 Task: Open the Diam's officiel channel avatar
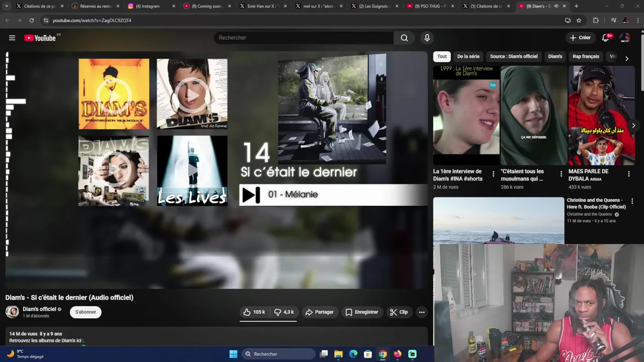click(x=12, y=312)
